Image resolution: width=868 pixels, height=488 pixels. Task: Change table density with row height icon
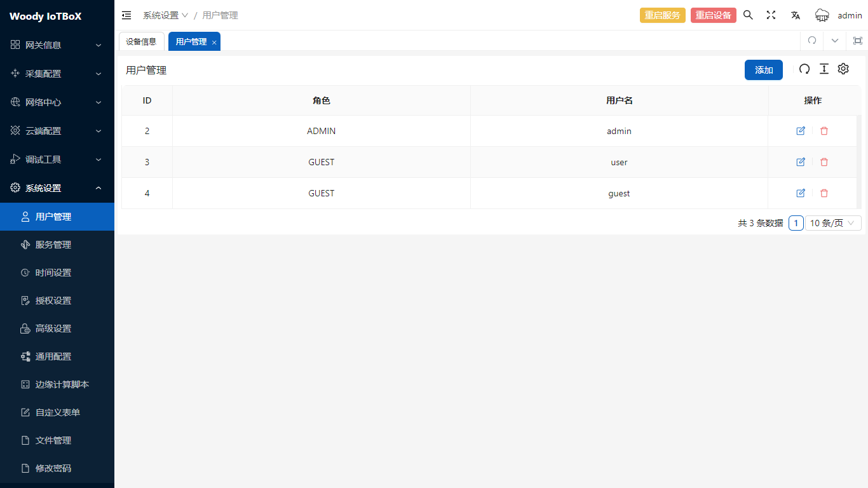click(x=824, y=69)
